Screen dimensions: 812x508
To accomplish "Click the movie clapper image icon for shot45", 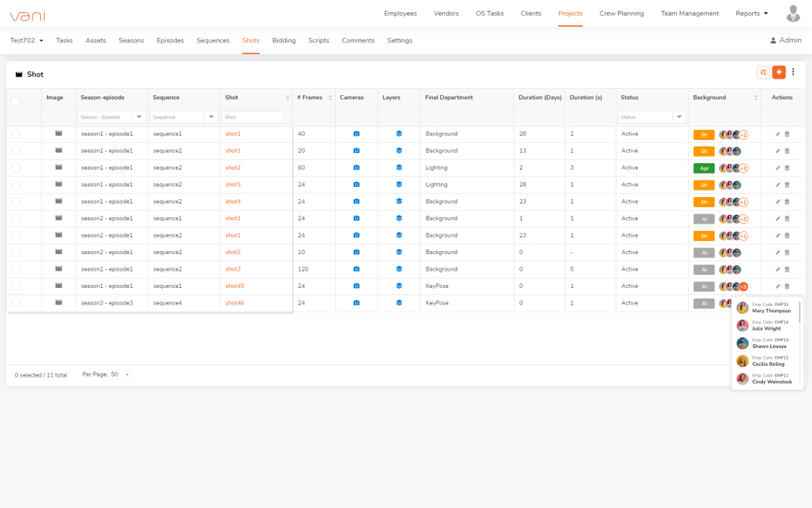I will click(x=58, y=285).
